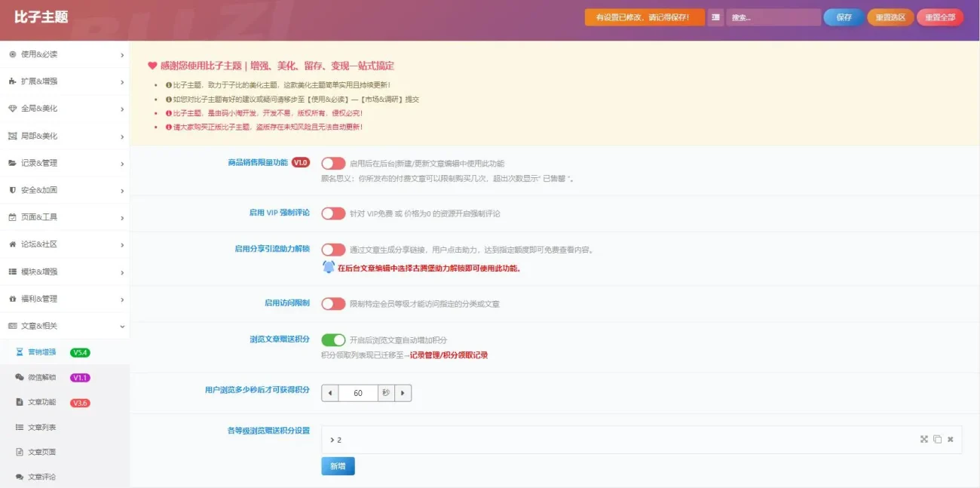Expand 扩展&增强 with its chevron arrow
980x488 pixels.
(122, 81)
